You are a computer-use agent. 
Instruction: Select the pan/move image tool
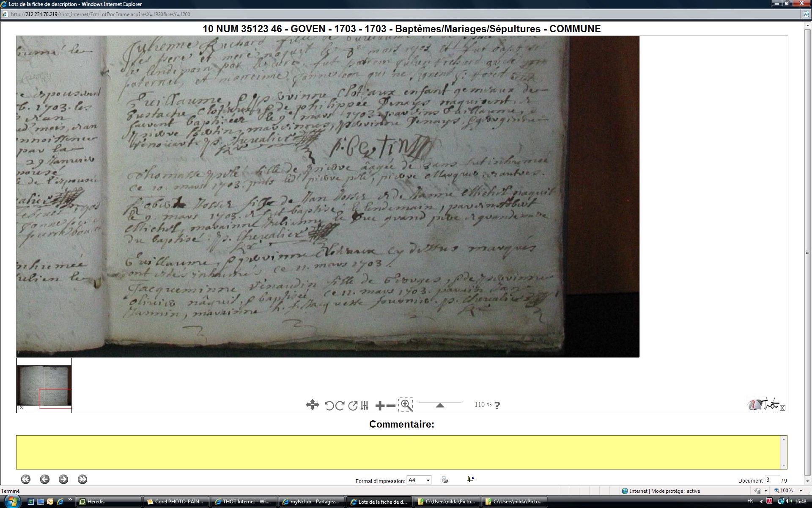point(312,405)
